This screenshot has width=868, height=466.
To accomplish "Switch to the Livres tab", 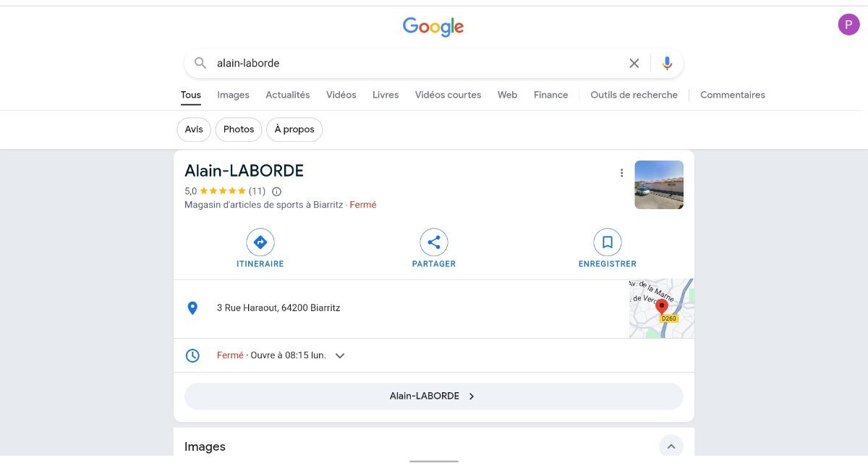I will point(386,95).
